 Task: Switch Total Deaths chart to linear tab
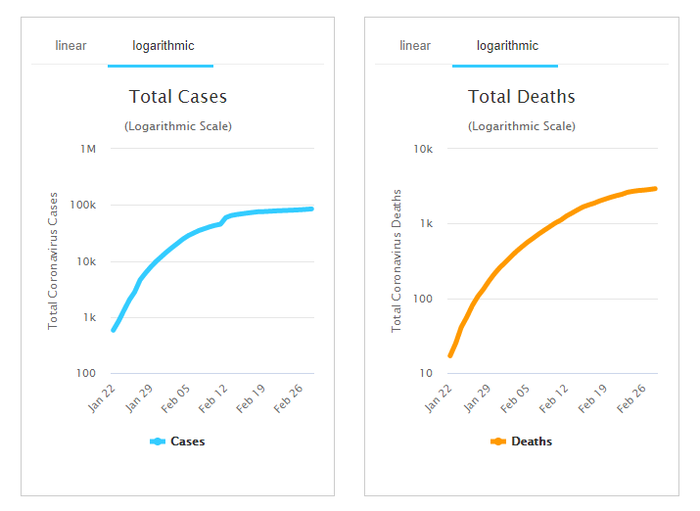tap(415, 46)
